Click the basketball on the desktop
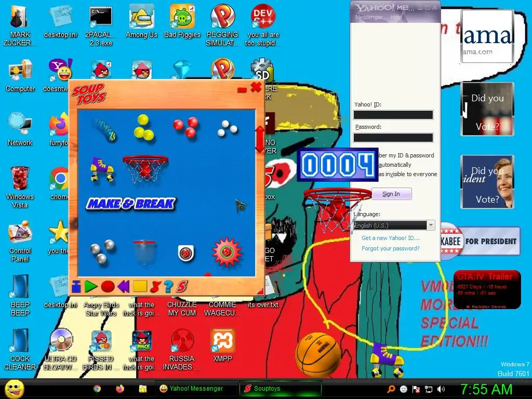532x399 pixels. click(x=318, y=355)
